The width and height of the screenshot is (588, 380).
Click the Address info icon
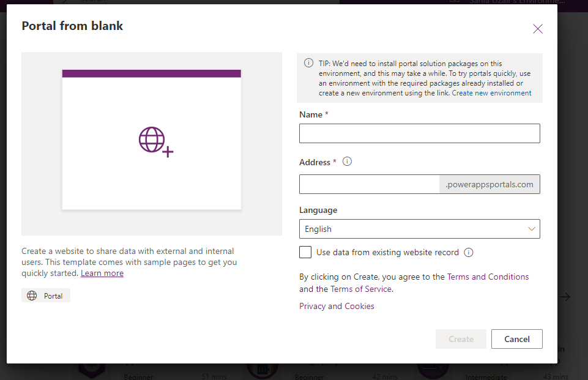348,162
